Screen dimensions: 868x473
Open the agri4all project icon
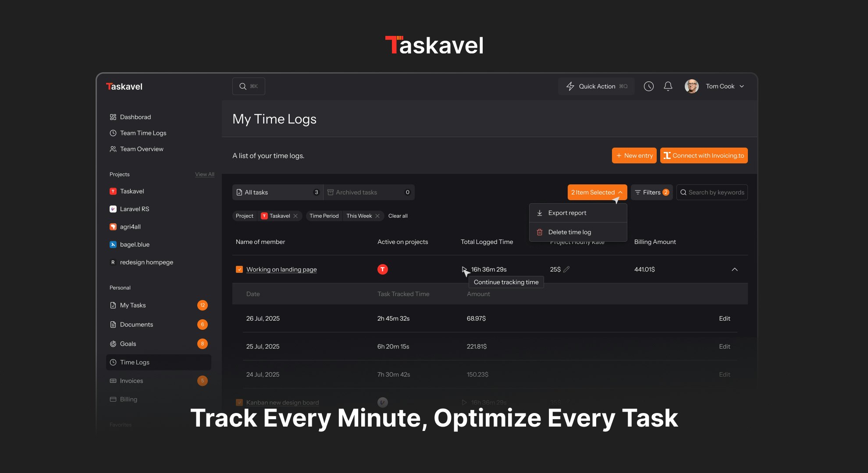[x=113, y=226]
